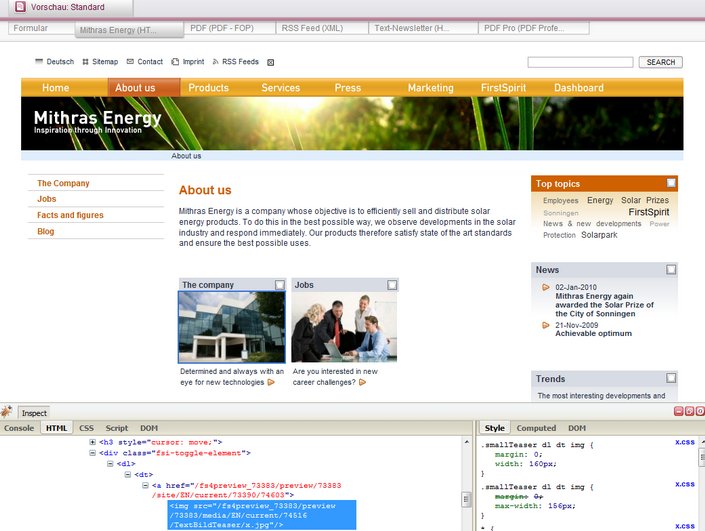Select the Firebug HTML tab
The image size is (705, 531).
(x=56, y=428)
